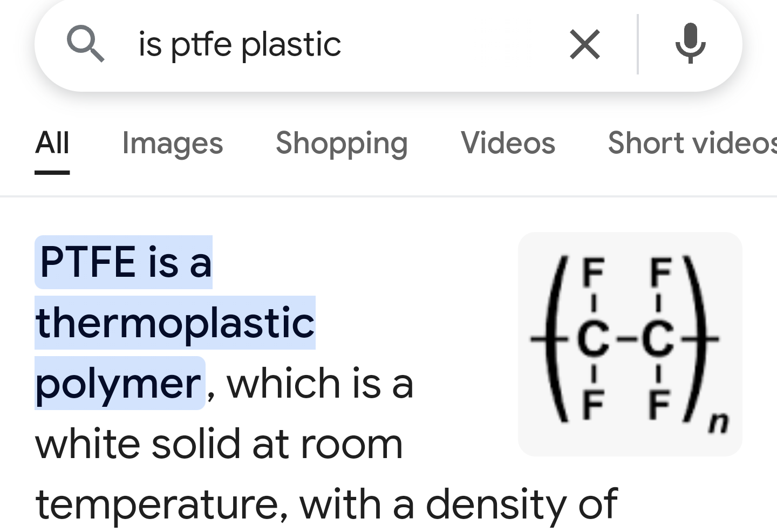Image resolution: width=777 pixels, height=532 pixels.
Task: Open the Shopping results tab
Action: coord(342,143)
